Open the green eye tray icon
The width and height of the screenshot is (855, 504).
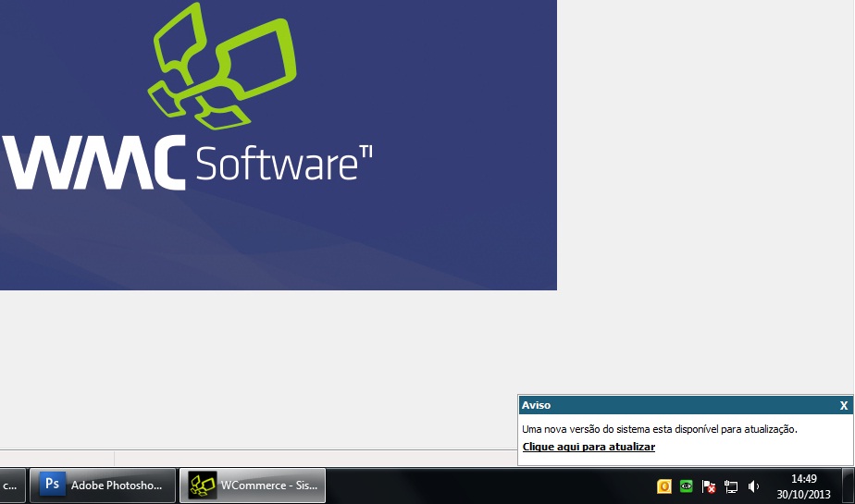click(686, 486)
